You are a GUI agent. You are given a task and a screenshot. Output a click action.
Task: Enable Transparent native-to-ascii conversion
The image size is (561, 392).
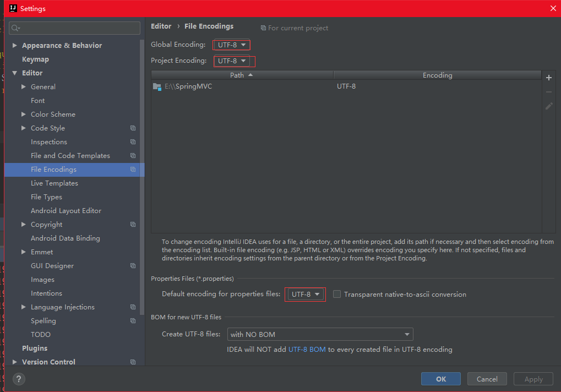(x=337, y=294)
